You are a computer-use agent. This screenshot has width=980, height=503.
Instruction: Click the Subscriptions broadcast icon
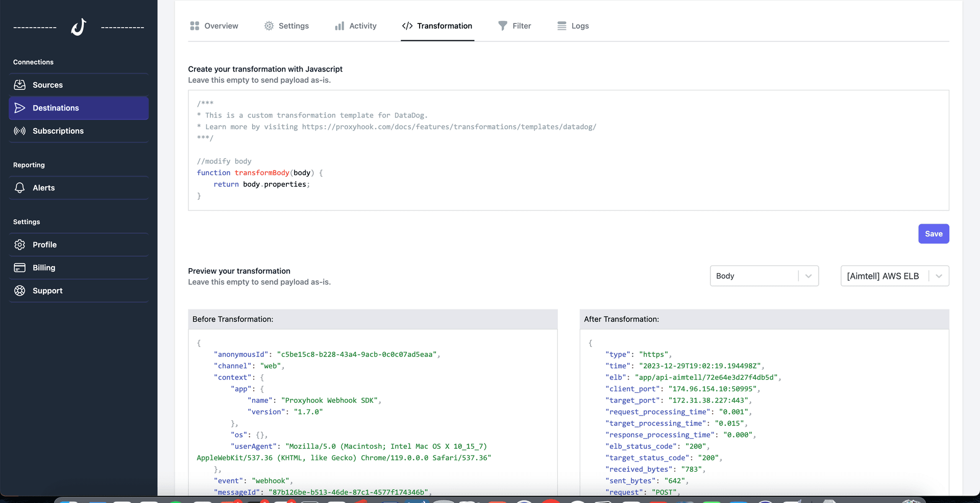(x=20, y=131)
